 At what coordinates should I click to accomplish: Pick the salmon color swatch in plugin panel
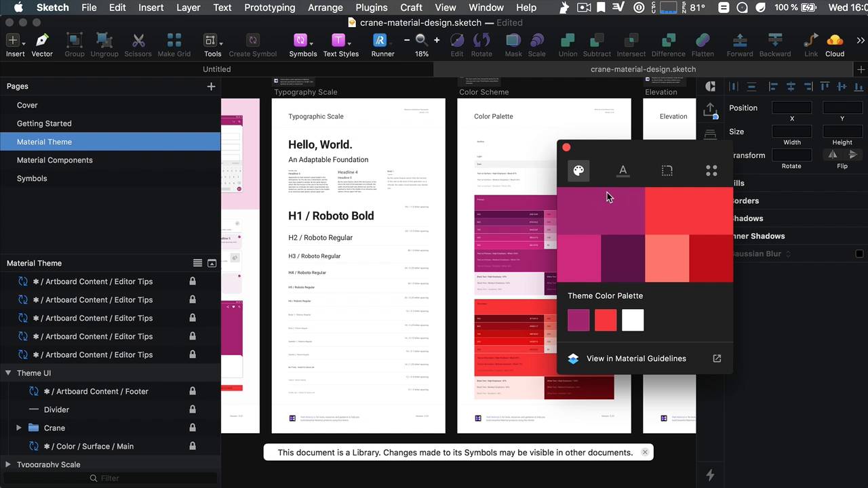point(667,258)
